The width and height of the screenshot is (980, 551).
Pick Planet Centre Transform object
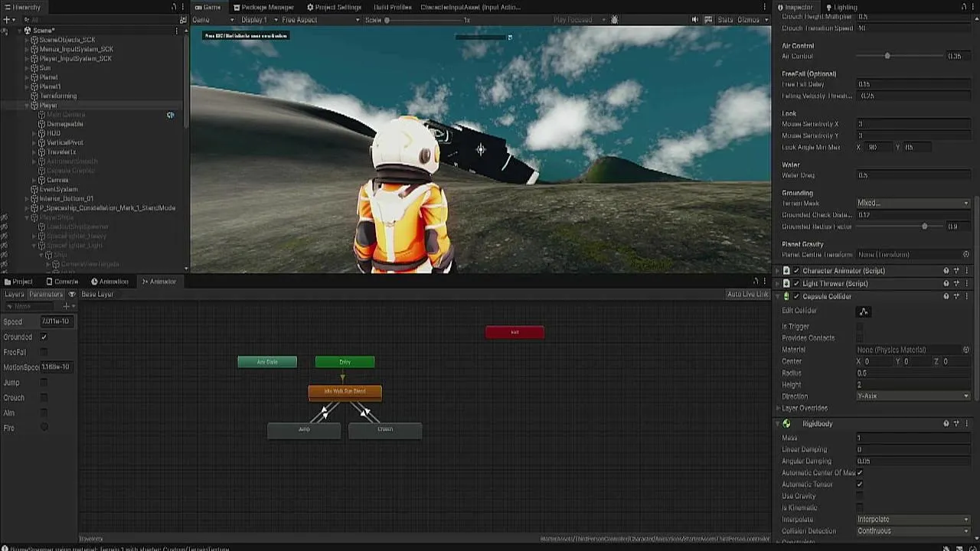(x=966, y=255)
